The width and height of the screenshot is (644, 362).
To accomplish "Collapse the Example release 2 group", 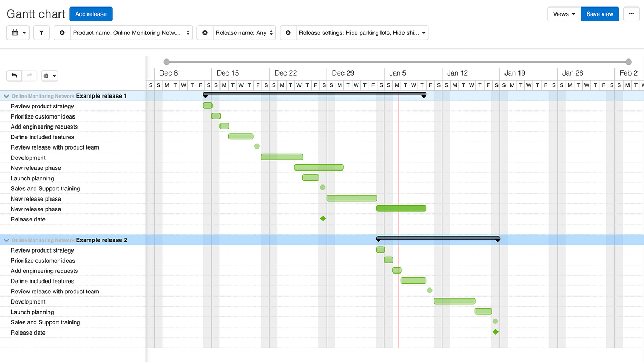I will [5, 240].
